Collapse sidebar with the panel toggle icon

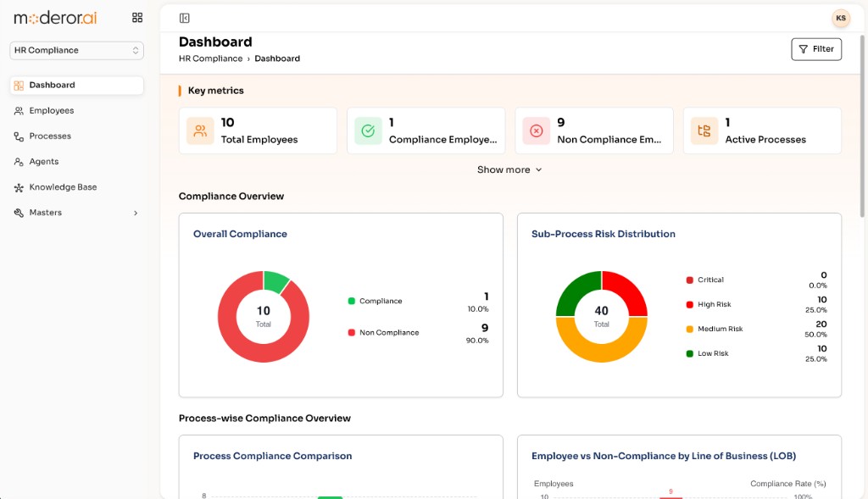coord(184,19)
